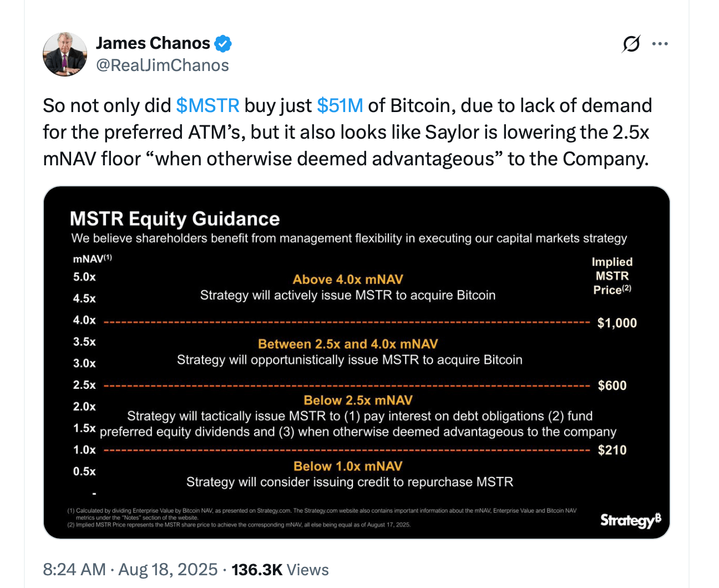
Task: Open the tweet timestamp Aug 18, 2025
Action: point(130,569)
